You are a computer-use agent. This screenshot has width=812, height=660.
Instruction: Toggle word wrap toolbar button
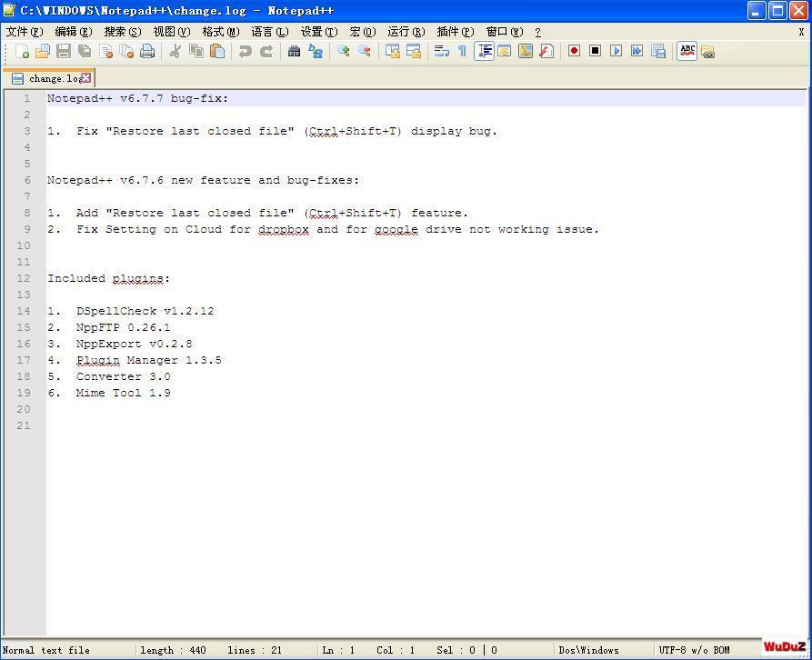(442, 51)
